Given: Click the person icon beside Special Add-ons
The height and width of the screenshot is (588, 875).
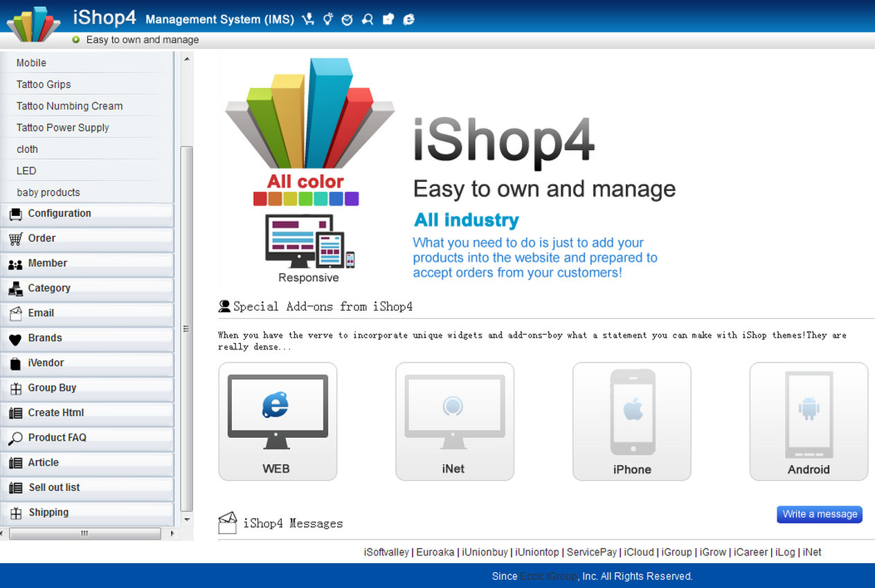Looking at the screenshot, I should coord(224,306).
